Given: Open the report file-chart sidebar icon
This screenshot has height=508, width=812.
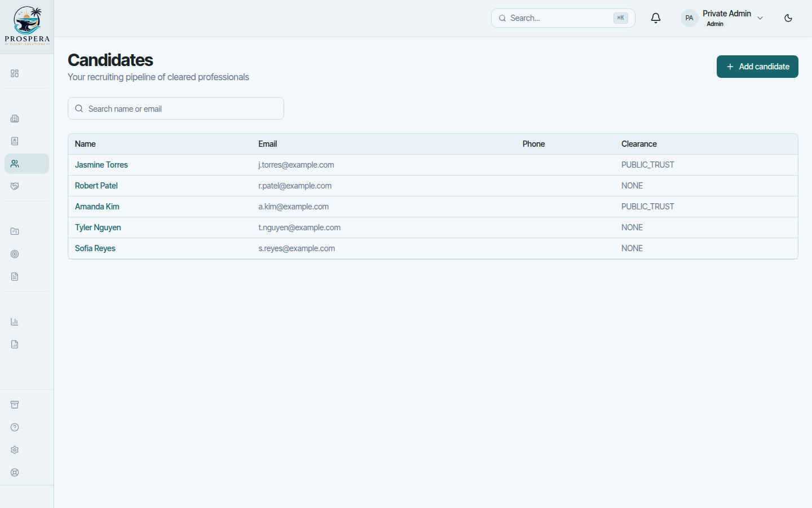Looking at the screenshot, I should tap(15, 344).
